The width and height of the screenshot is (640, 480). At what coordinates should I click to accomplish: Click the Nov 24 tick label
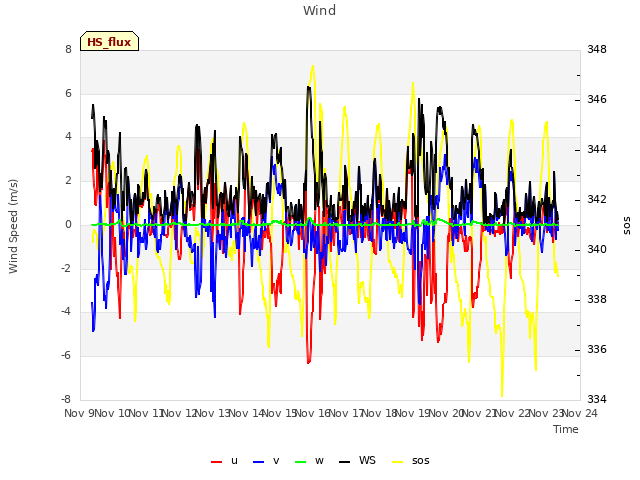(579, 413)
